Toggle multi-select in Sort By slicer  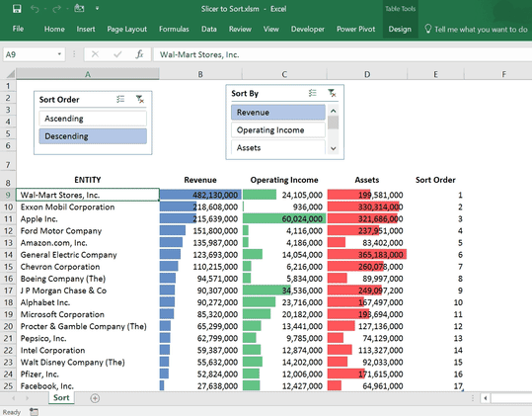tap(313, 93)
